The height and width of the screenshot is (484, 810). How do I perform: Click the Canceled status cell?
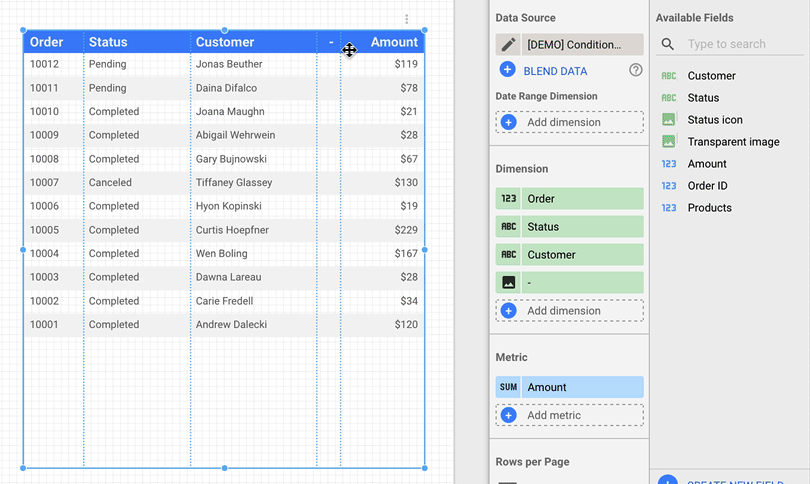110,182
